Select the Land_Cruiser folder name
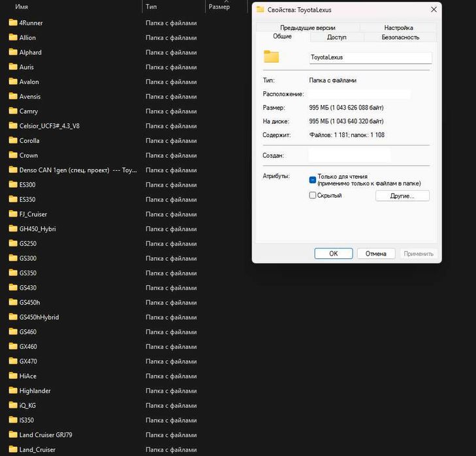476x456 pixels. pyautogui.click(x=37, y=449)
